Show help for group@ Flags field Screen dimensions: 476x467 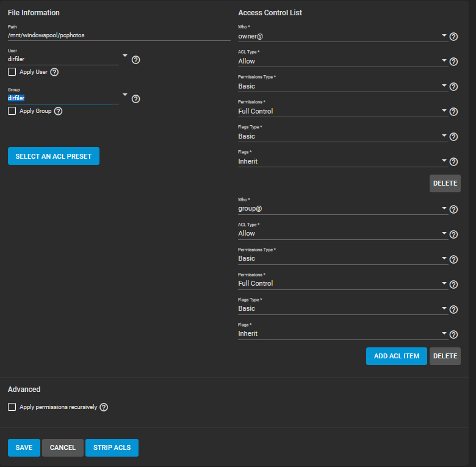click(453, 335)
